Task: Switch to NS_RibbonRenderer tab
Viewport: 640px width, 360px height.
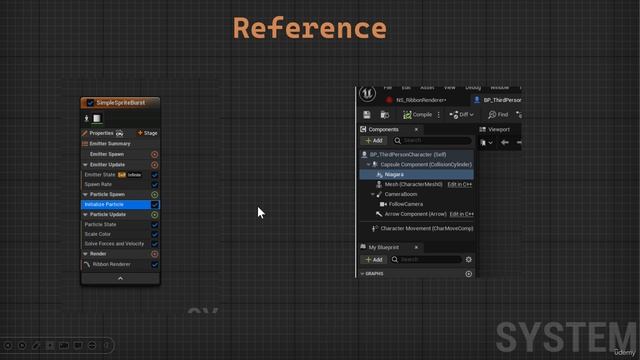Action: pos(420,100)
